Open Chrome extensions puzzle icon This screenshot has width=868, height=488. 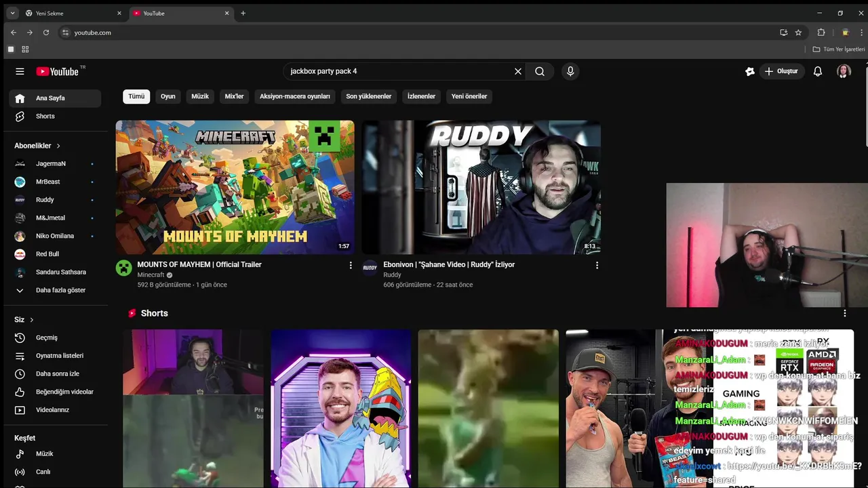821,33
